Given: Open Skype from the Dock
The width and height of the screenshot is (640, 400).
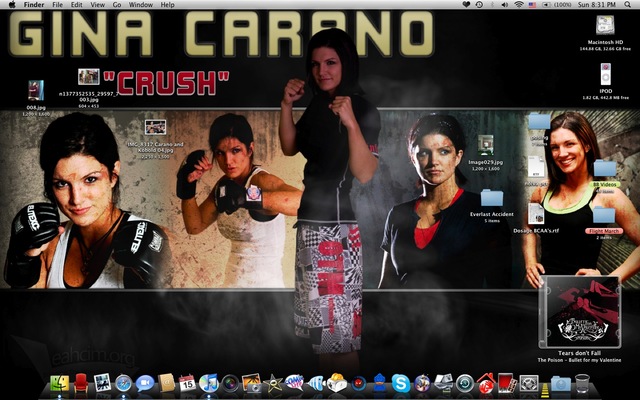Looking at the screenshot, I should pos(401,383).
